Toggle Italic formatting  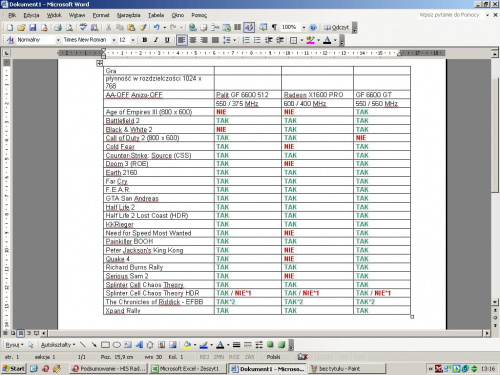coord(156,40)
